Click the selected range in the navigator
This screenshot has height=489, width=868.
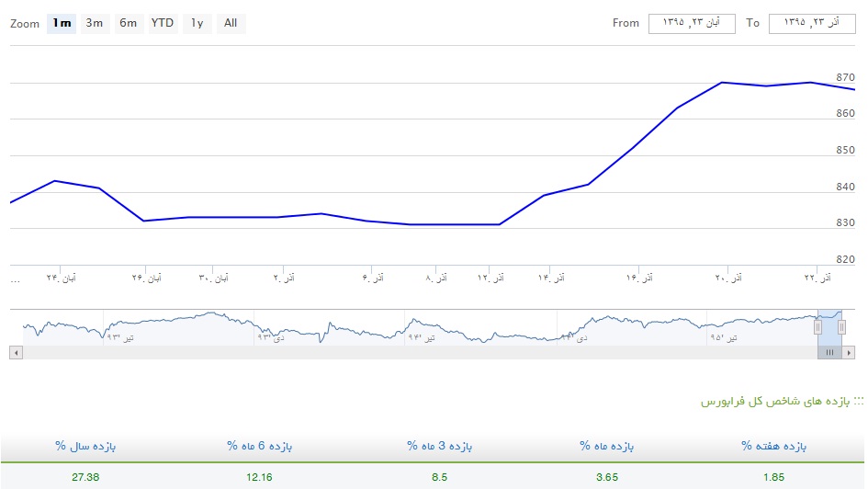click(x=829, y=327)
